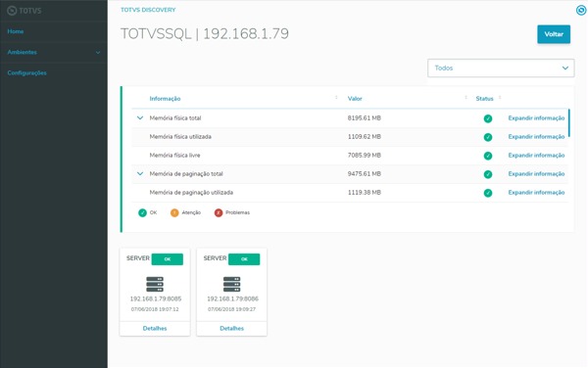588x368 pixels.
Task: Click the OK badge on the 8086 server card
Action: [x=244, y=259]
